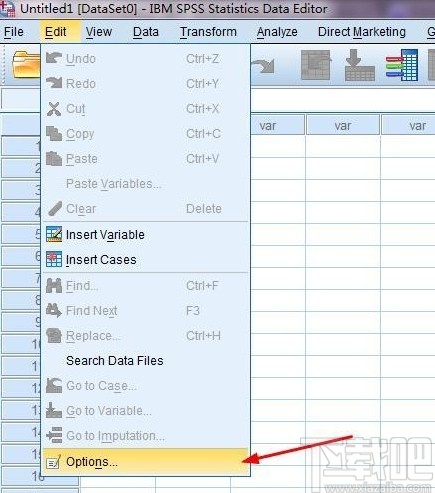Screen dimensions: 435x493
Task: Click the Paste menu item icon
Action: 54,159
